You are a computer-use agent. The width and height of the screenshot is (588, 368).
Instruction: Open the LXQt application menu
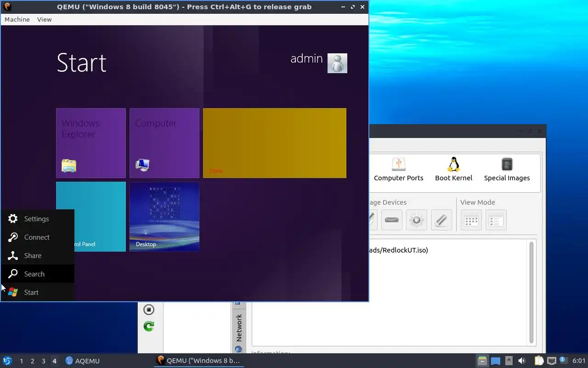pyautogui.click(x=7, y=361)
